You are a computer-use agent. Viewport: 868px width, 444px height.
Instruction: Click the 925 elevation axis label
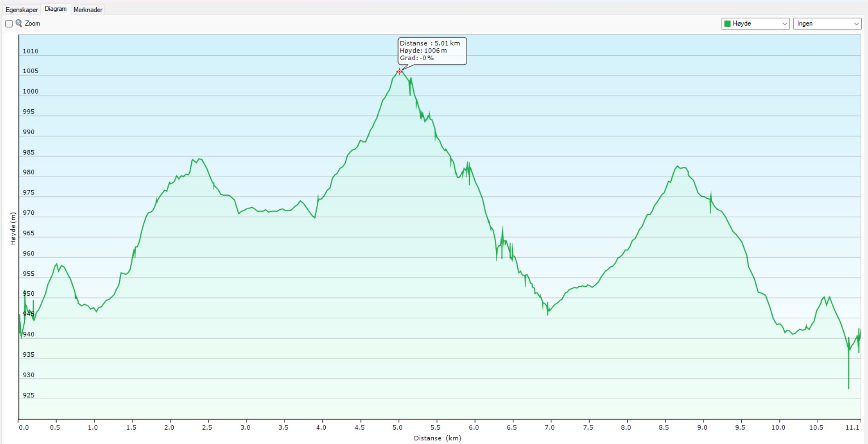(x=28, y=395)
